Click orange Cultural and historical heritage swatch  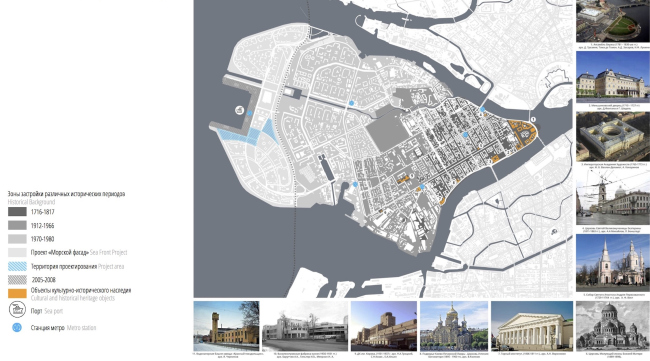pos(17,293)
